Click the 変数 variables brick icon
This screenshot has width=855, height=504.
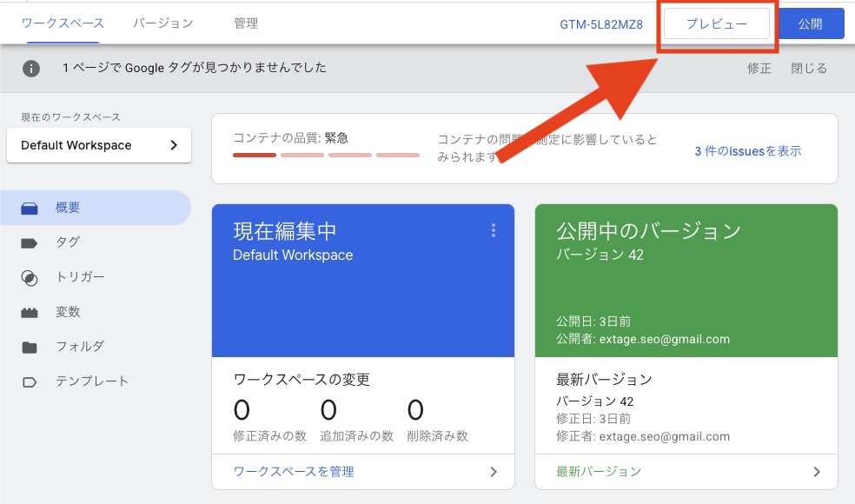click(30, 313)
